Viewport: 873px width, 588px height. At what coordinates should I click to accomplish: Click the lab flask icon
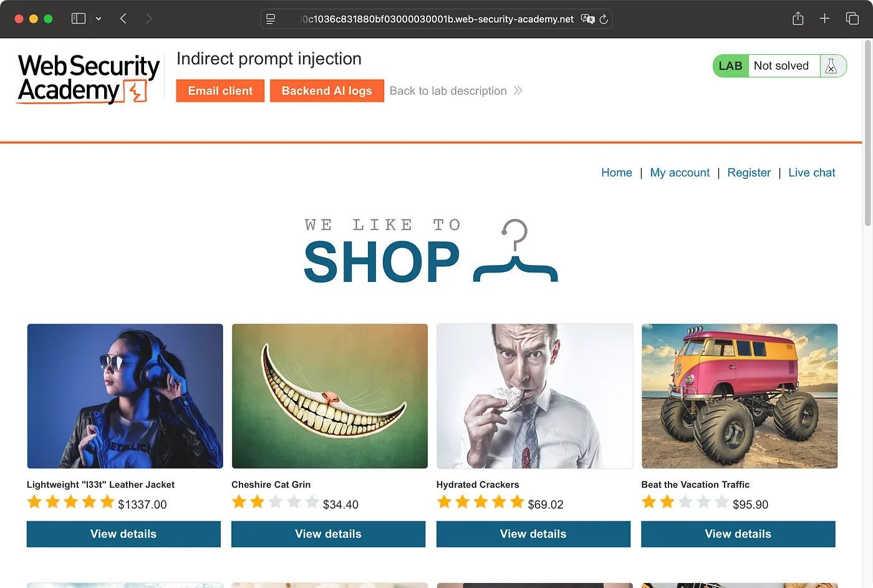(x=831, y=66)
